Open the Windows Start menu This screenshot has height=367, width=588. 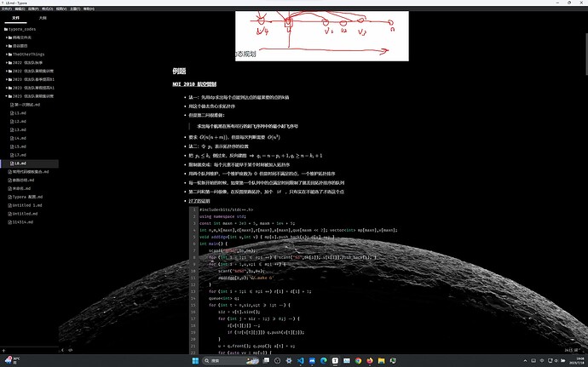(x=195, y=361)
